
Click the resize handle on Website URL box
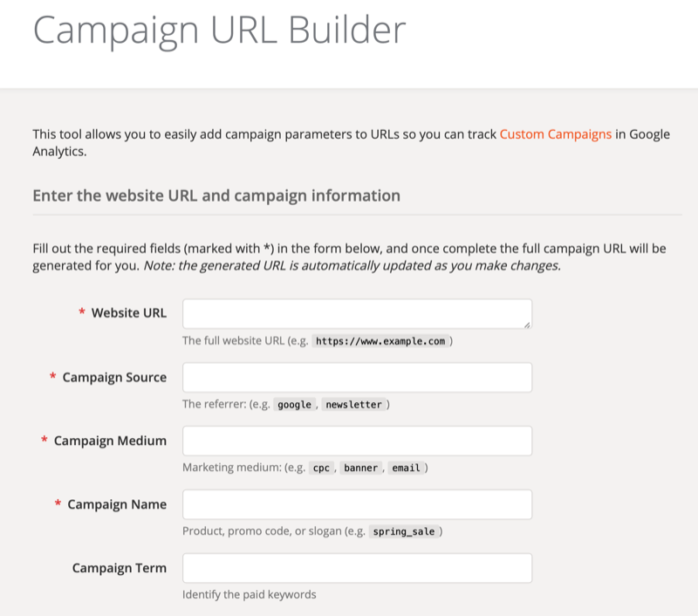coord(527,324)
